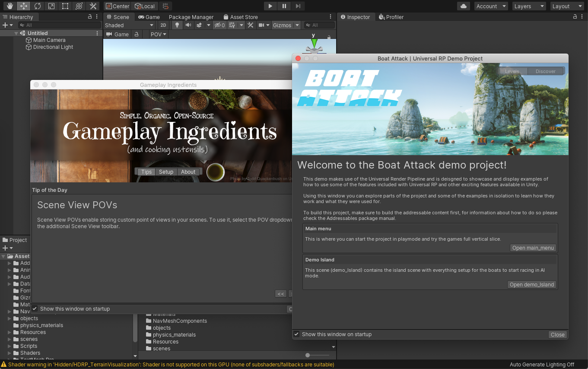588x369 pixels.
Task: Open the Profiler tab
Action: point(391,17)
